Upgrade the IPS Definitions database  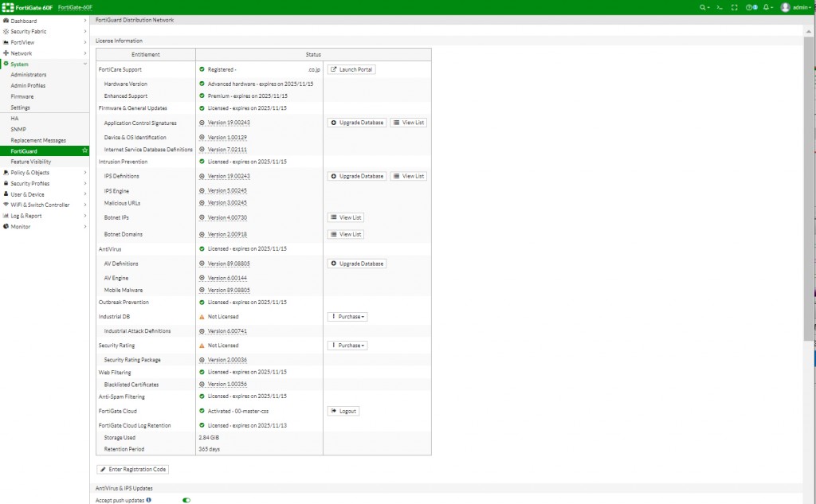pyautogui.click(x=356, y=176)
